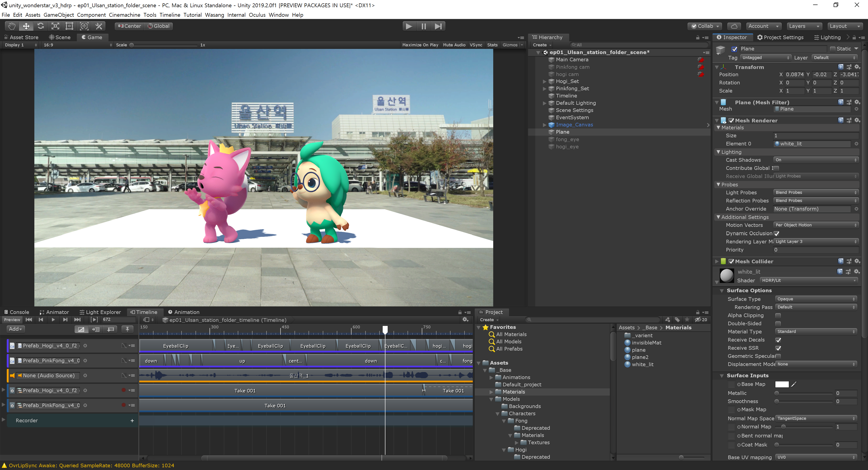Open the Tag dropdown showing Untagged
The width and height of the screenshot is (868, 470).
point(765,58)
